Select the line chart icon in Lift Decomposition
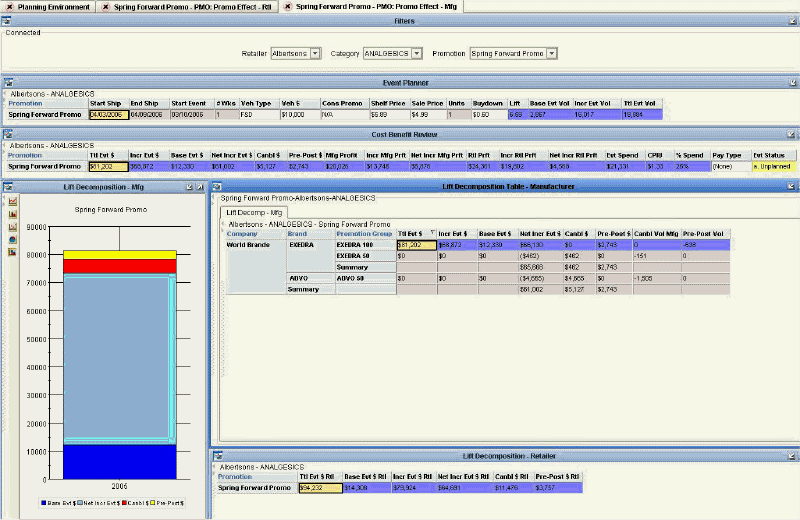Screen dimensions: 800x520 13,201
